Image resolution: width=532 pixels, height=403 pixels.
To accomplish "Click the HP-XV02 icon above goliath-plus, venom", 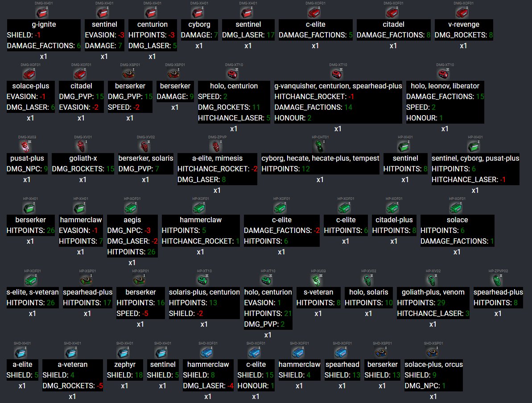I will point(433,280).
